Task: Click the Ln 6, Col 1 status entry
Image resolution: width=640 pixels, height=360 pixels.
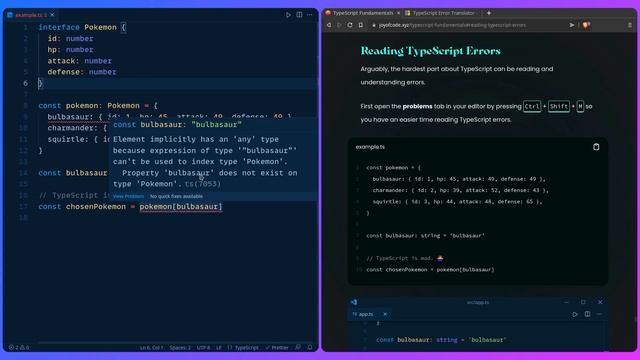Action: click(x=151, y=348)
